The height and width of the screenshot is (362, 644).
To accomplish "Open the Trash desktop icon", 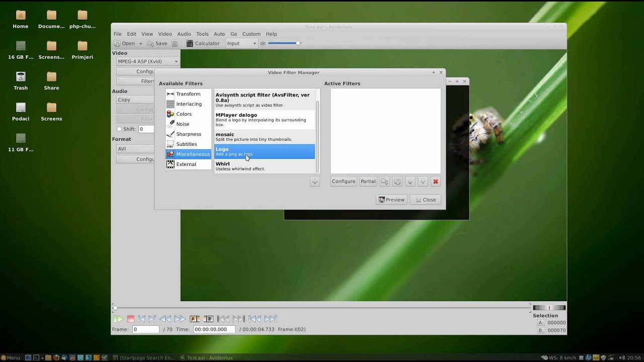I will tap(21, 81).
